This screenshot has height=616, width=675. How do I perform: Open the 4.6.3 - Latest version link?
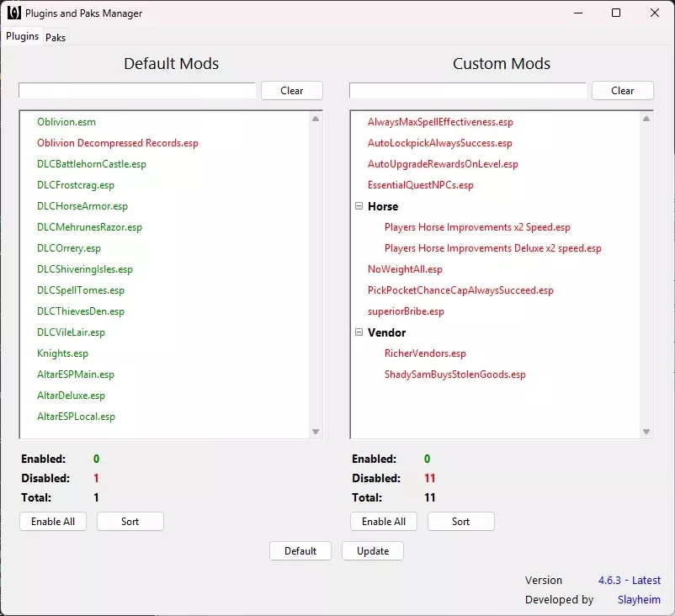point(629,580)
